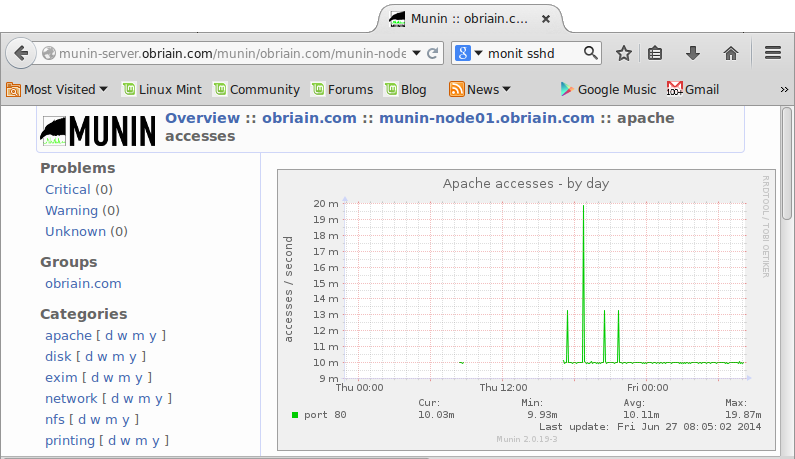Open disk weekly view 'w'
Screen dimensions: 795x459
(x=102, y=357)
